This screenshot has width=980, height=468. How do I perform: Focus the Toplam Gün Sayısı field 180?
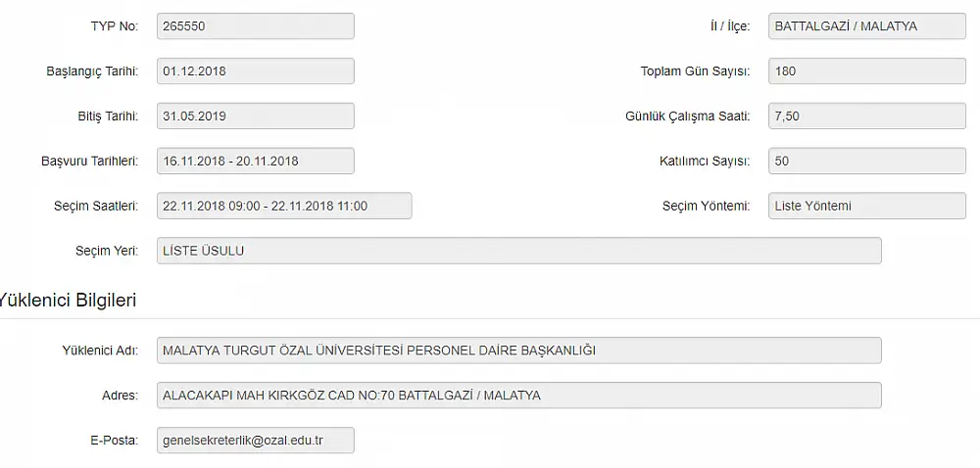[867, 71]
